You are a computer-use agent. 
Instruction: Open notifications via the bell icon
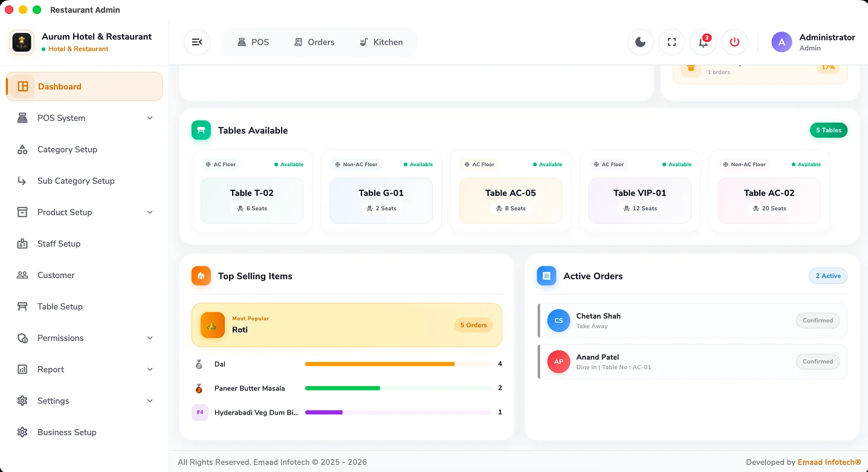(x=703, y=42)
